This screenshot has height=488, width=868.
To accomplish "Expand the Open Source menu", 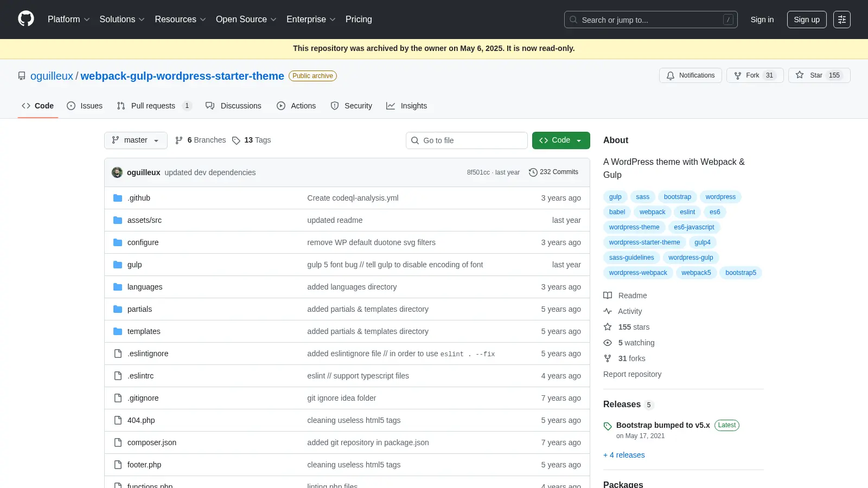I will 246,20.
